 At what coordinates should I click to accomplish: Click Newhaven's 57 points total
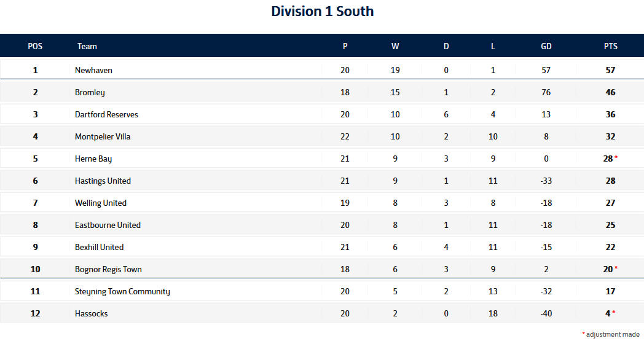(610, 70)
